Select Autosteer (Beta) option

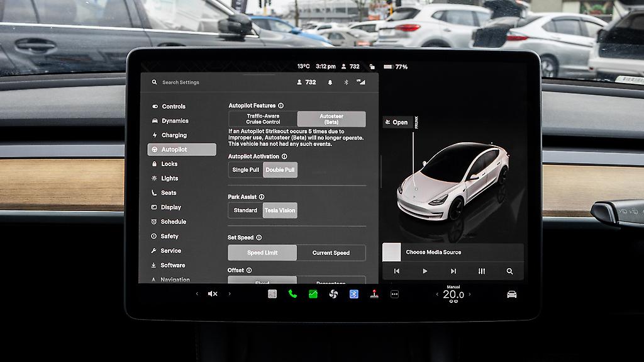pos(331,119)
